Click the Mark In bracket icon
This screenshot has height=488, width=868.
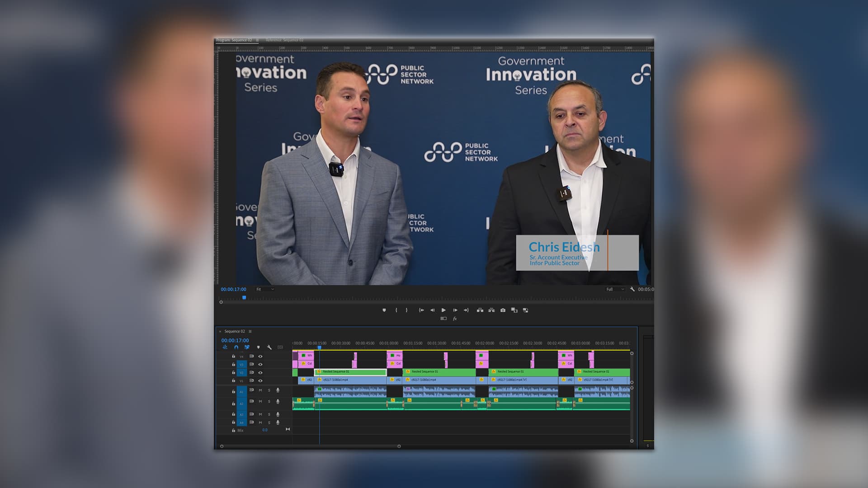tap(396, 310)
